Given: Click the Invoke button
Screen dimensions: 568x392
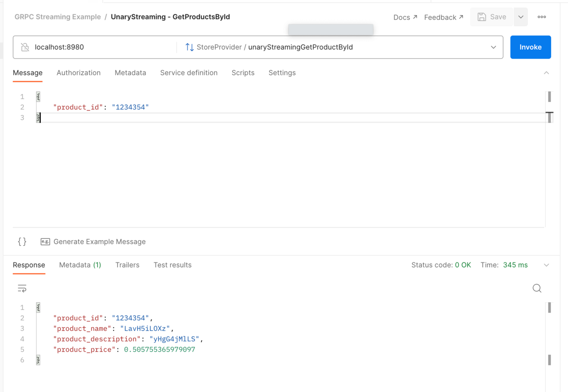Looking at the screenshot, I should click(530, 47).
